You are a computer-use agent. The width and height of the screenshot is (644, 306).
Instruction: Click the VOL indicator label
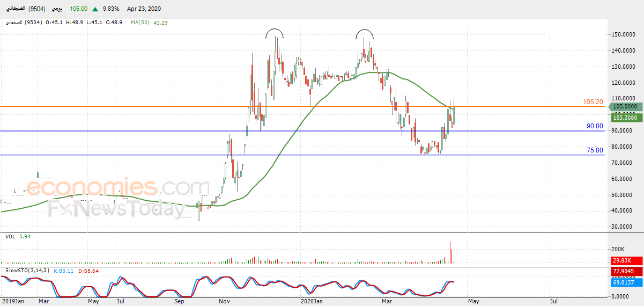pyautogui.click(x=10, y=236)
